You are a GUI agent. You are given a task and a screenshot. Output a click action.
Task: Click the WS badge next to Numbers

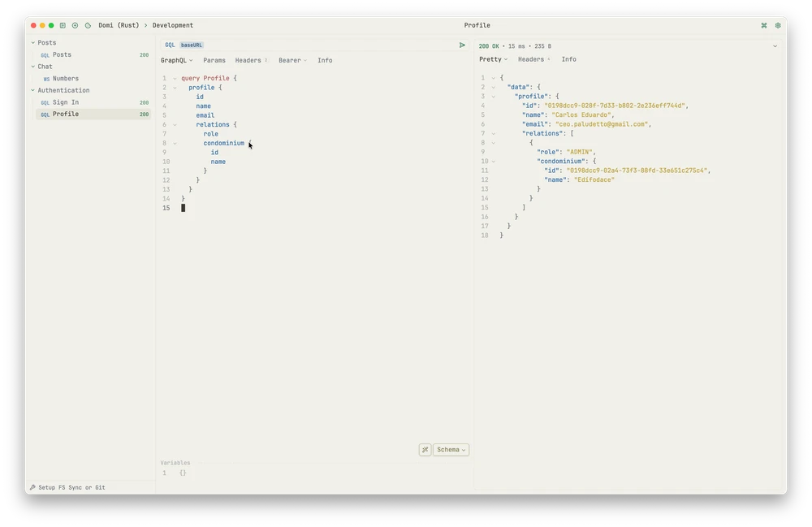click(46, 80)
